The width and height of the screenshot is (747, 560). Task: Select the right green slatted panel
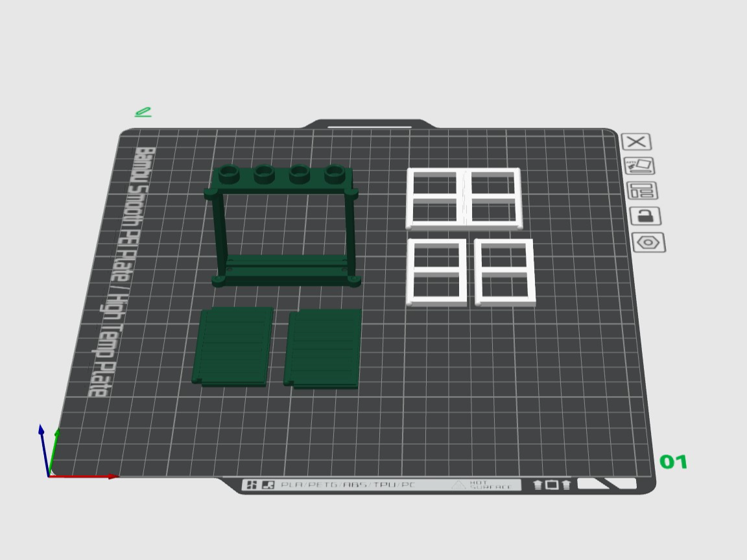(323, 349)
